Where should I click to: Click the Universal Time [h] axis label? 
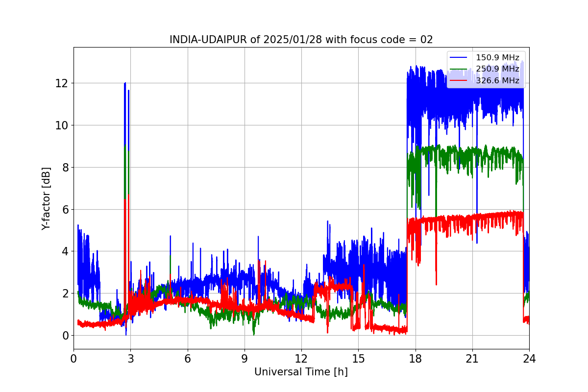coord(301,372)
